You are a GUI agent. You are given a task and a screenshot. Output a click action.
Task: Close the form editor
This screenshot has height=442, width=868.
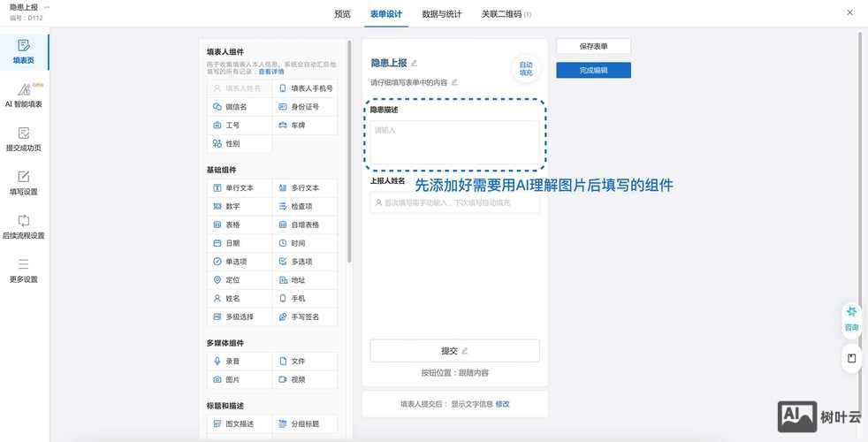point(849,12)
